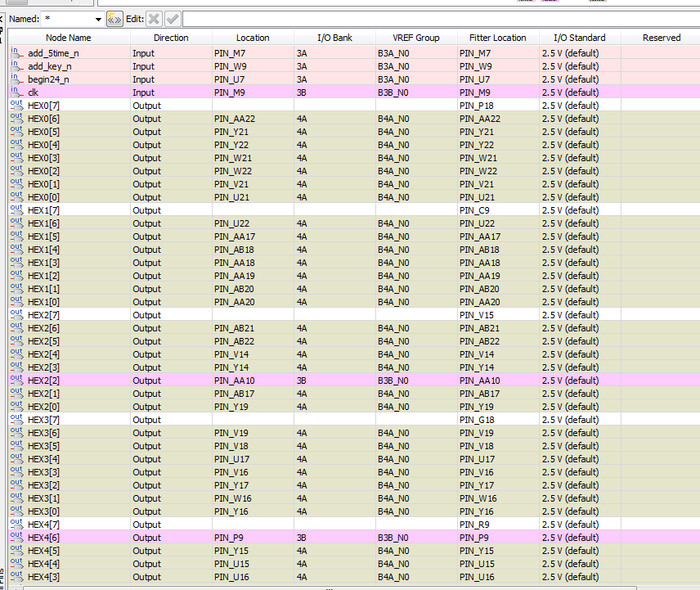Click the output pin icon for HEX4[6]

point(16,537)
